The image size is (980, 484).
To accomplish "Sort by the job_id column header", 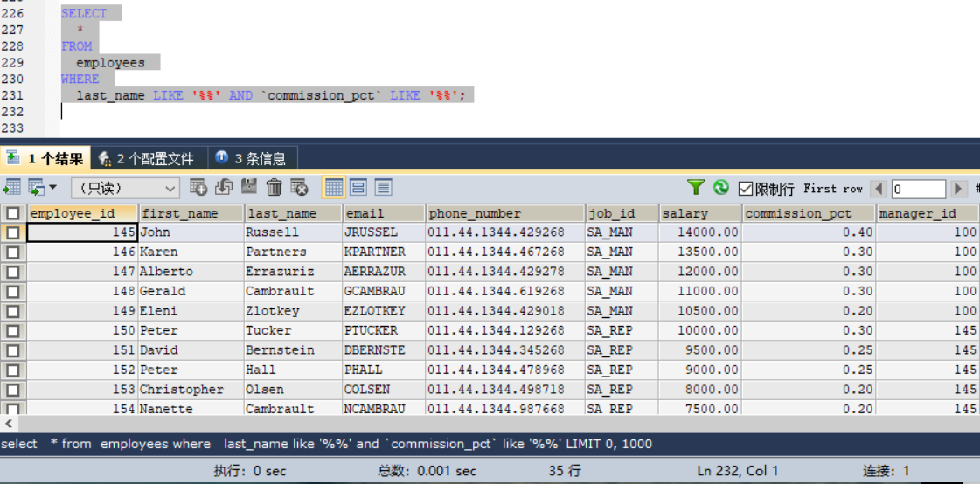I will (622, 213).
